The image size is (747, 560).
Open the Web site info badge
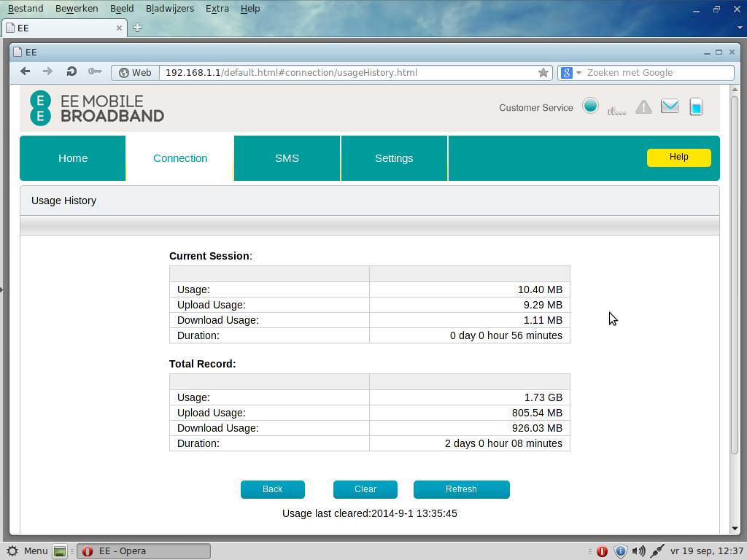[x=135, y=73]
